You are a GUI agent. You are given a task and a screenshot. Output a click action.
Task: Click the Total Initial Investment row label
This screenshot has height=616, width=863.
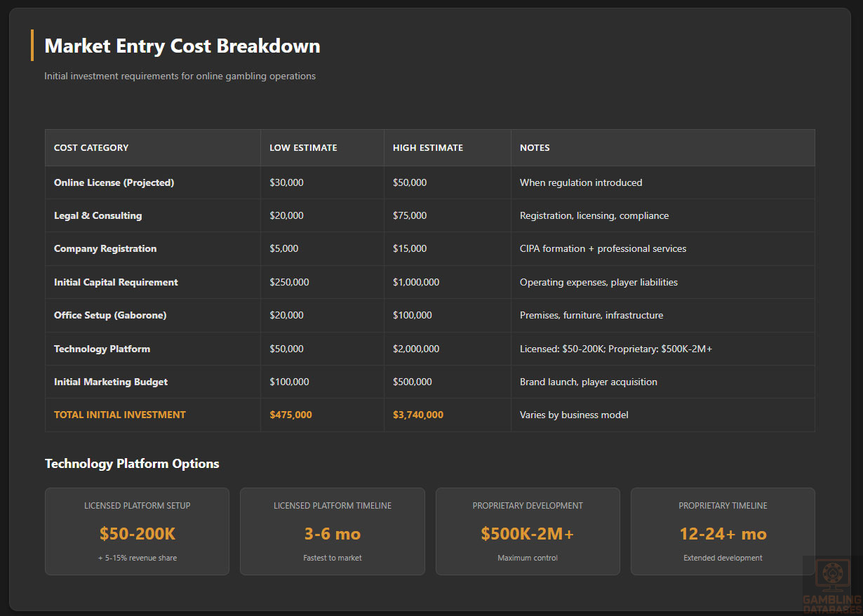[x=120, y=415]
